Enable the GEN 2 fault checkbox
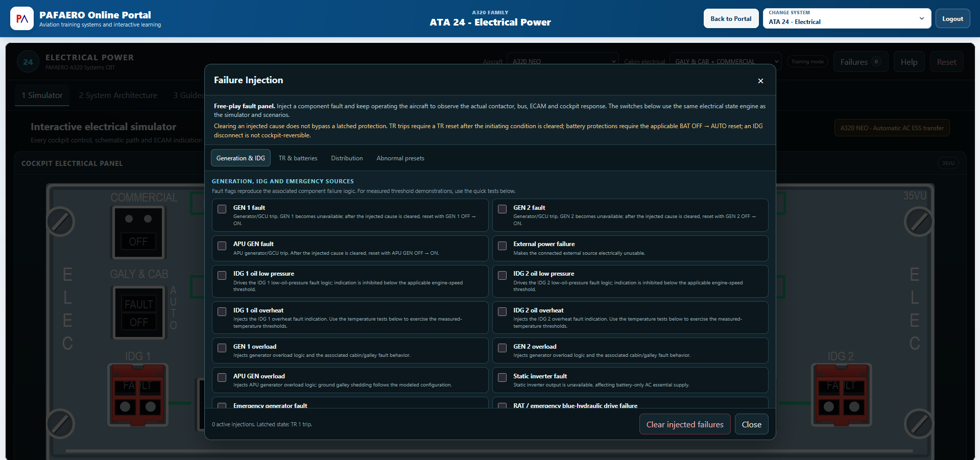This screenshot has height=460, width=980. [x=502, y=209]
